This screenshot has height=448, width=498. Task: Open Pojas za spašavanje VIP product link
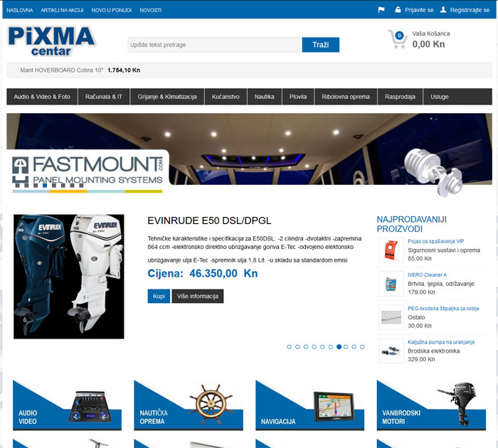pos(435,241)
